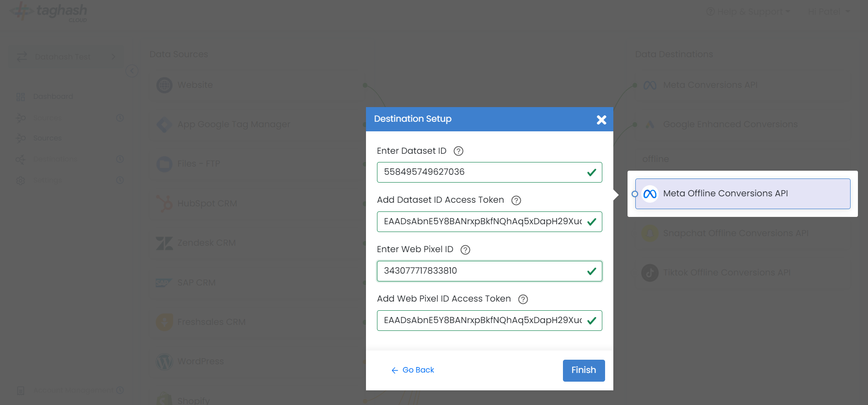Open Sources in the sidebar
This screenshot has width=868, height=405.
coord(48,138)
